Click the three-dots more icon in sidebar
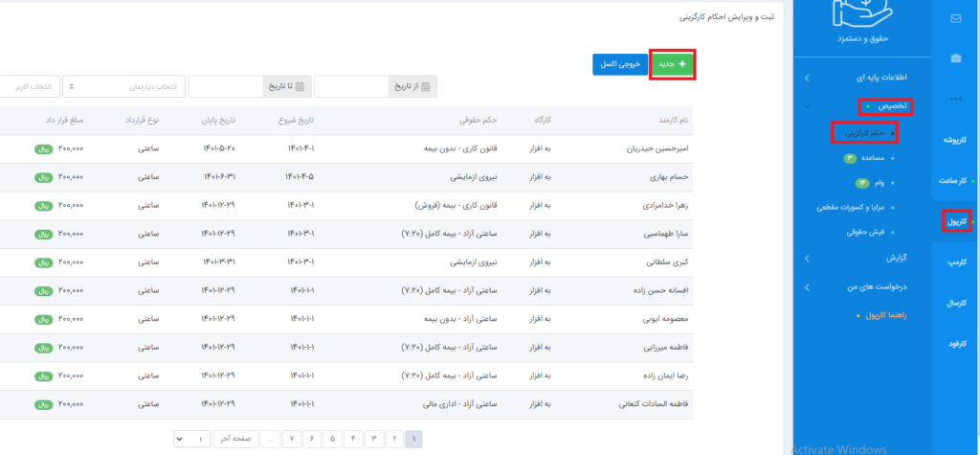Viewport: 980px width, 455px height. pos(955,99)
